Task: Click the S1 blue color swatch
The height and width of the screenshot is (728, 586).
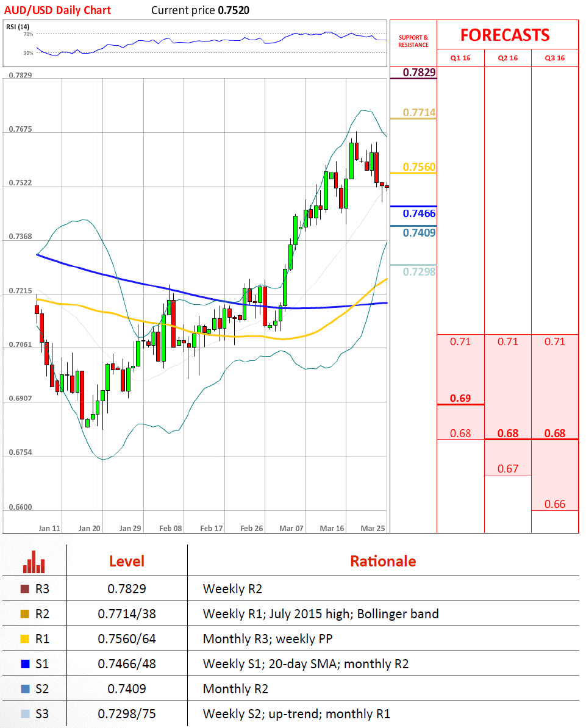Action: coord(25,664)
